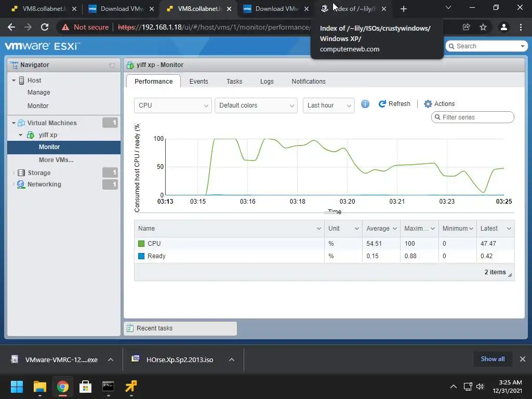
Task: Click the VMware ESXi logo
Action: [x=43, y=46]
